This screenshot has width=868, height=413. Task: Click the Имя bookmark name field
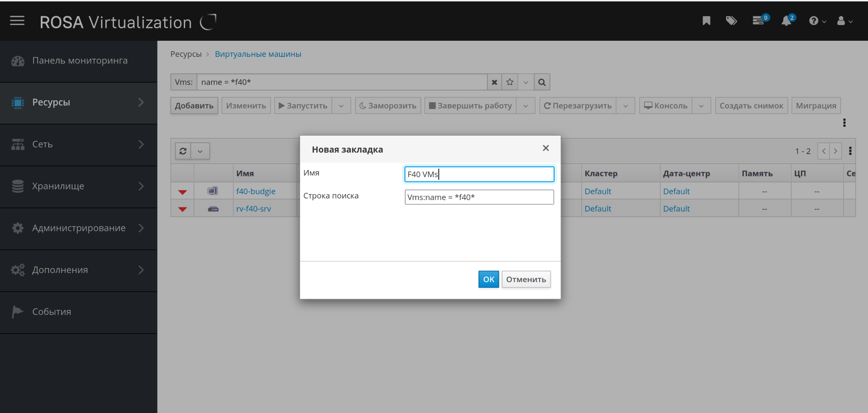tap(479, 175)
